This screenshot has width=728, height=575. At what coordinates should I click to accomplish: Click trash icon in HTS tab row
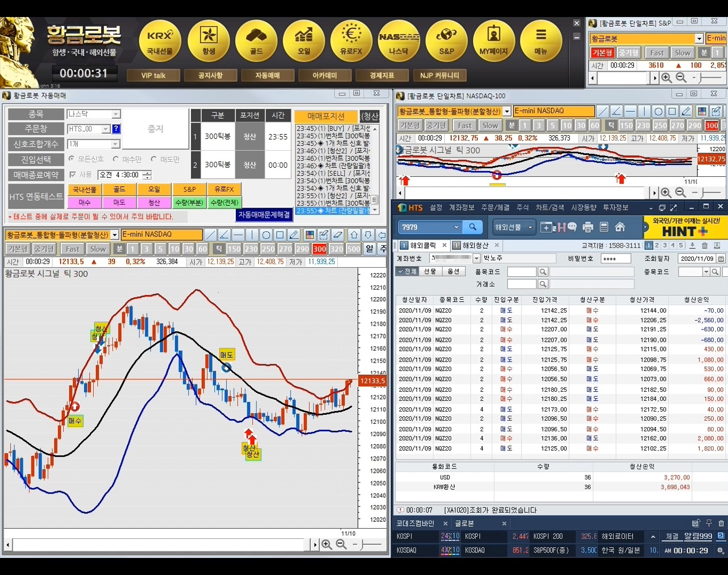[705, 245]
